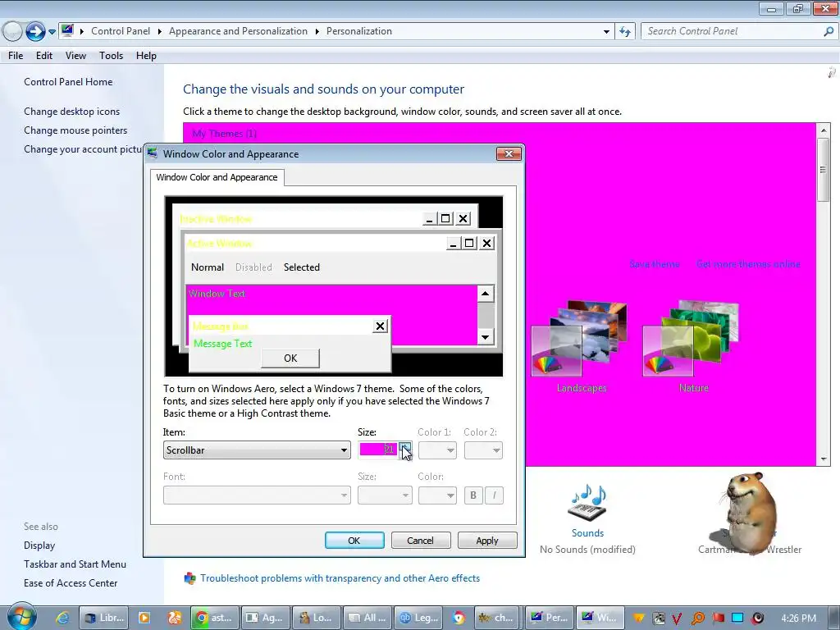Viewport: 840px width, 630px height.
Task: Click the blue monitor network tray icon
Action: 737,619
